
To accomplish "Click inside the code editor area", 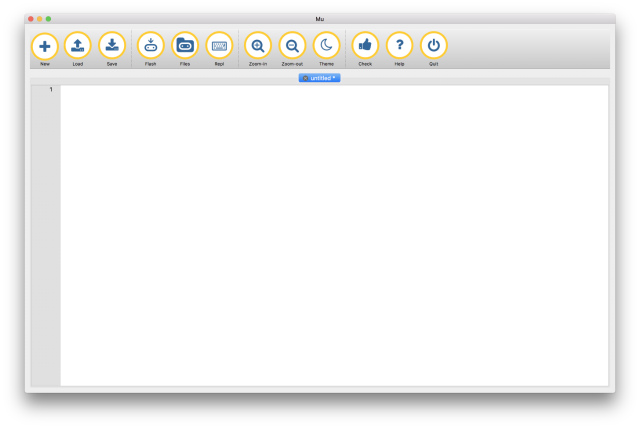I will point(334,235).
